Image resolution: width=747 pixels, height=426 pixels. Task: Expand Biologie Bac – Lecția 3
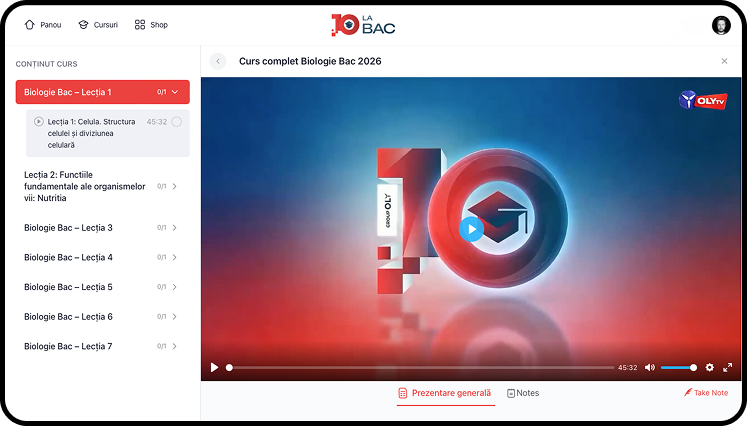click(x=175, y=228)
